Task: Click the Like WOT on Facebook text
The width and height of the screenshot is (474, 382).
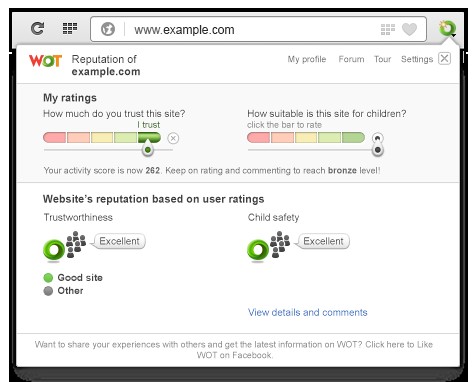Action: point(234,350)
